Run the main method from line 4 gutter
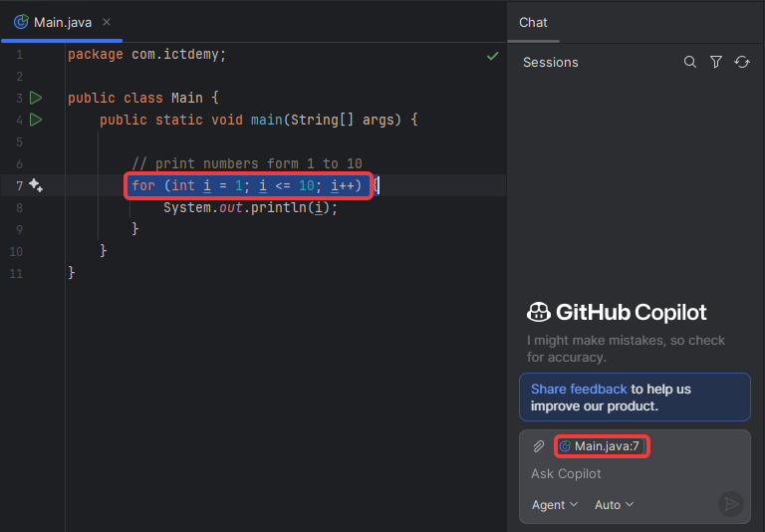The width and height of the screenshot is (765, 532). [x=36, y=120]
